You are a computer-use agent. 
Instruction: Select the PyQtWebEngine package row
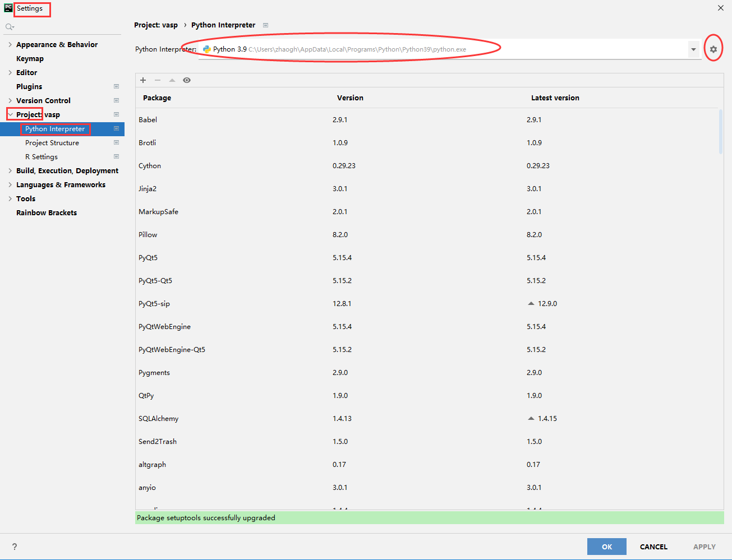tap(427, 326)
